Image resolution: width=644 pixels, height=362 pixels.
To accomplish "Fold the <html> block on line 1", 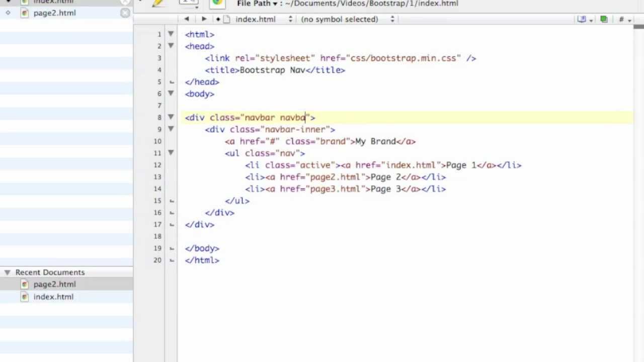I will click(171, 34).
